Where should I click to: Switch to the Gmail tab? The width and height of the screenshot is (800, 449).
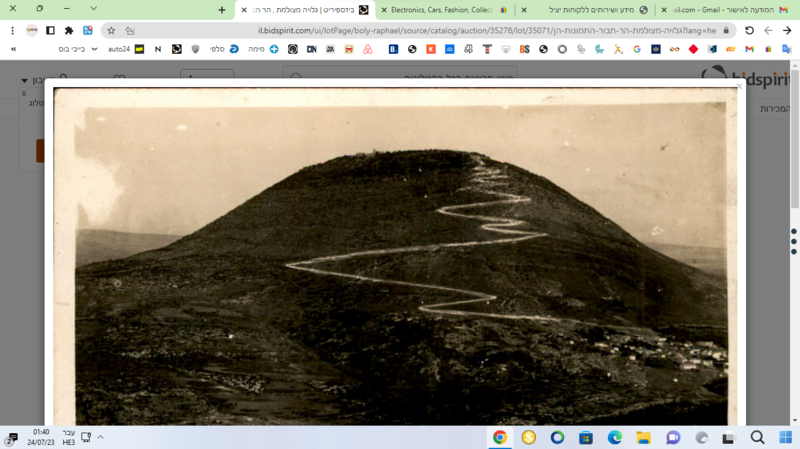point(723,10)
